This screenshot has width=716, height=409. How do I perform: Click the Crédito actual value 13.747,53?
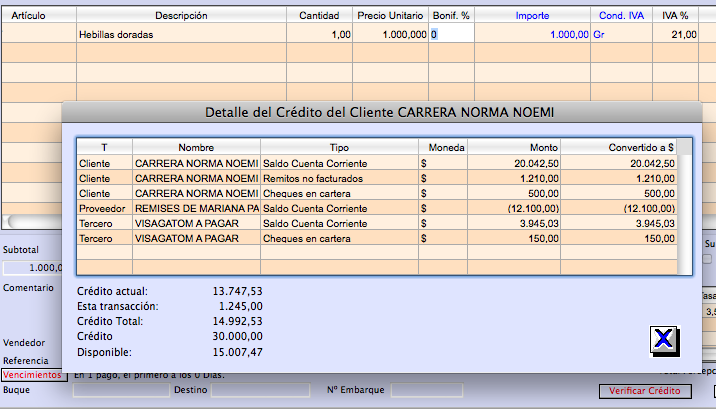click(237, 291)
